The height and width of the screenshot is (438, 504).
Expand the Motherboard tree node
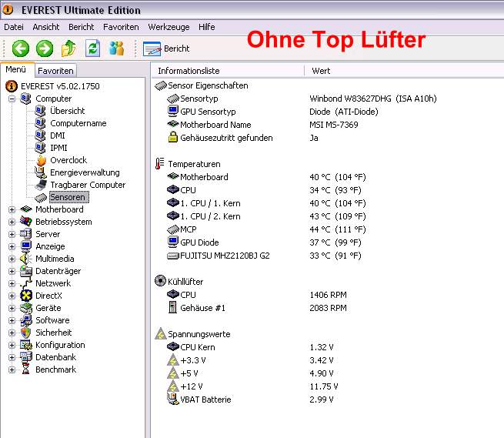[x=12, y=209]
